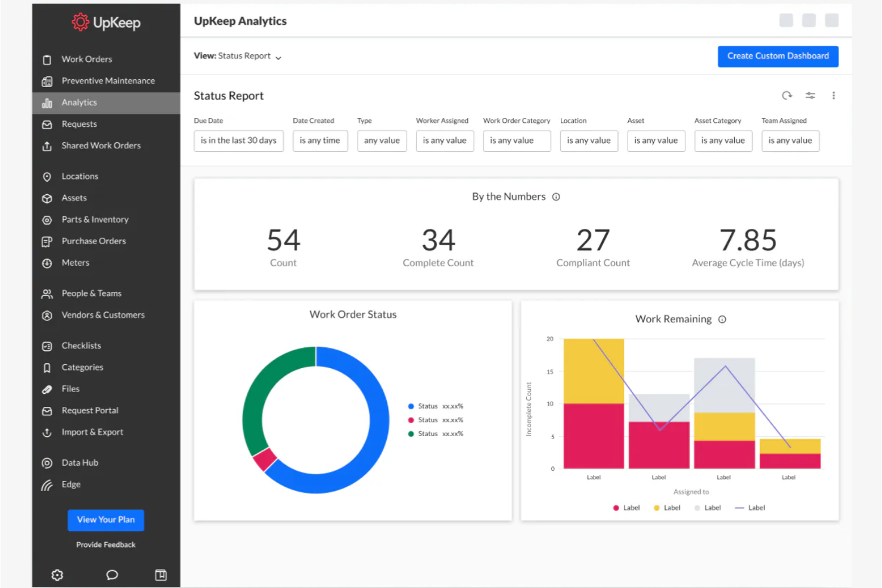
Task: Open the Worker Assigned filter dropdown
Action: pos(445,141)
